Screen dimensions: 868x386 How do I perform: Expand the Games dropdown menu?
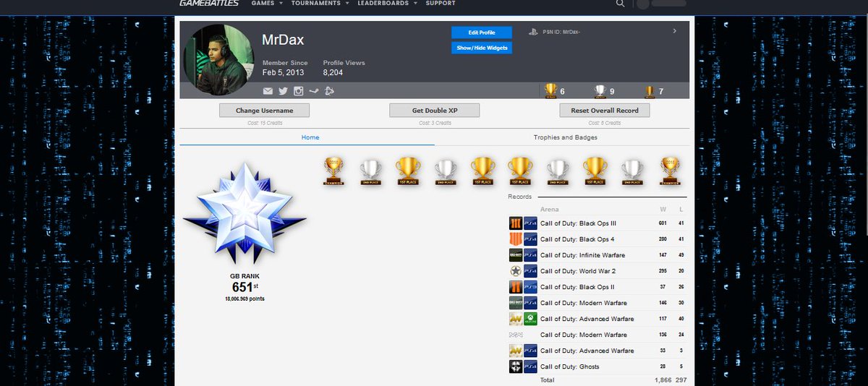pyautogui.click(x=266, y=4)
